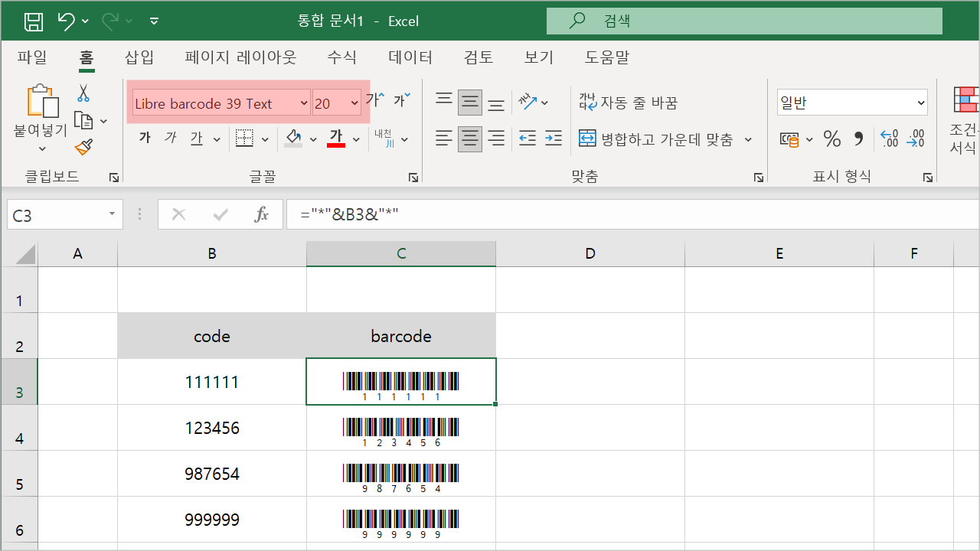Go to the 수식 tab
The width and height of the screenshot is (980, 551).
click(341, 57)
